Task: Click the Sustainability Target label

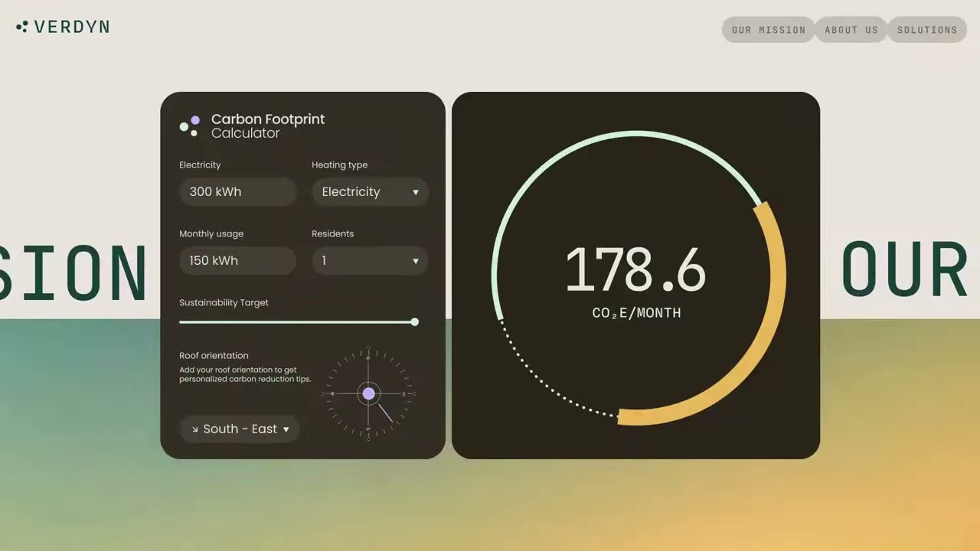Action: [224, 303]
